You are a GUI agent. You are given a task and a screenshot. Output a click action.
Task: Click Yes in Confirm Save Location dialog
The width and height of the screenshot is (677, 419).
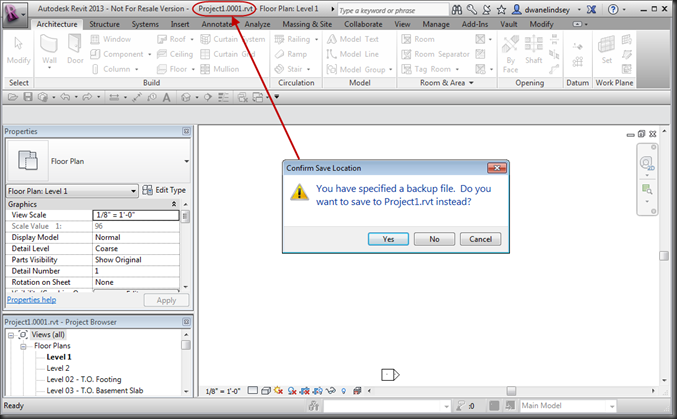[x=388, y=239]
